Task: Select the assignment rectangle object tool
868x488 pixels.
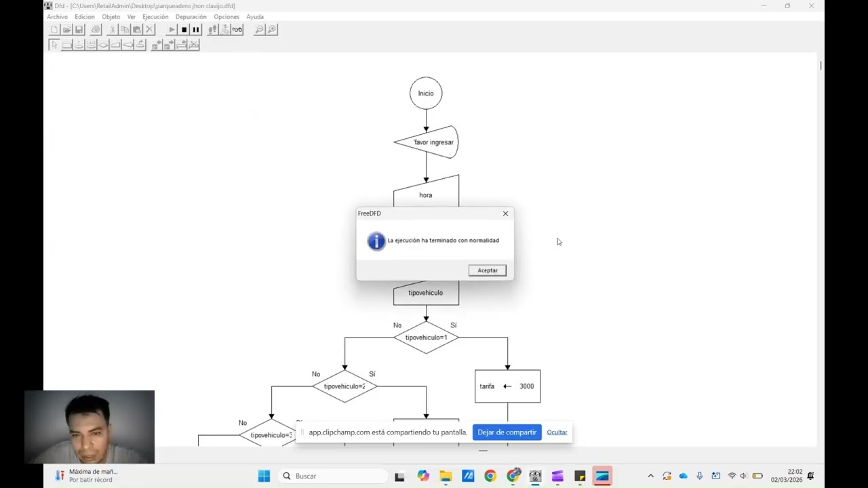Action: 66,45
